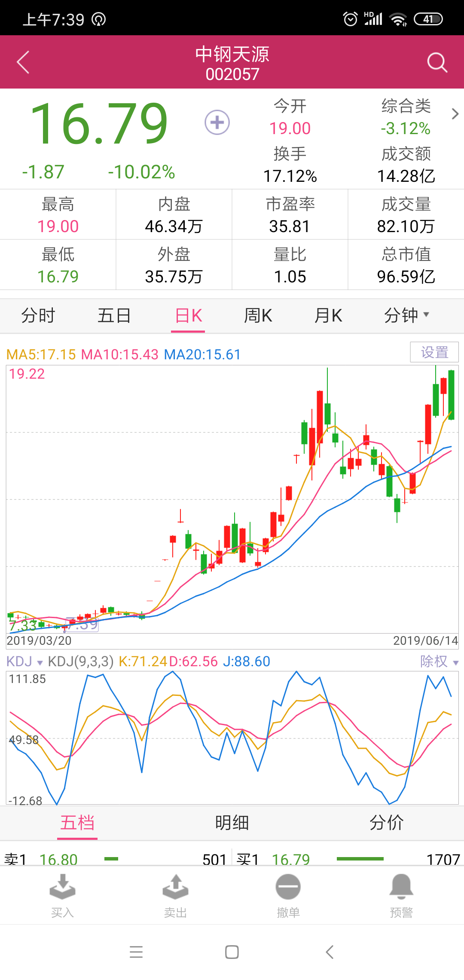Select the 周K chart tab
464x980 pixels.
click(258, 315)
